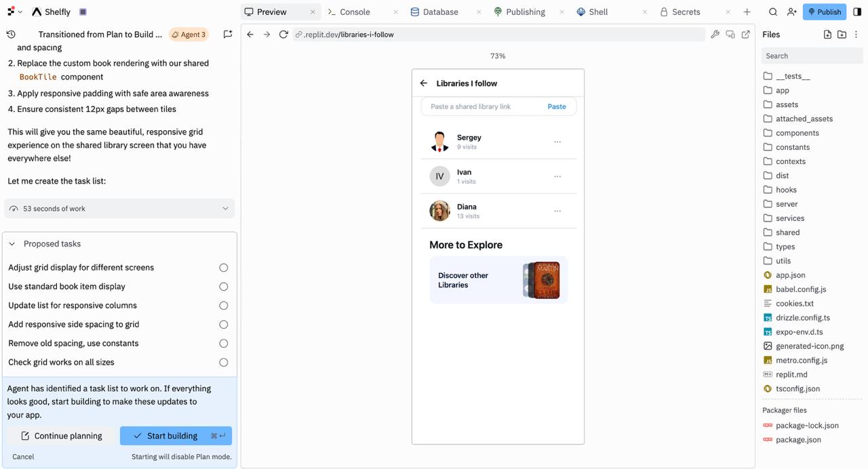Image resolution: width=868 pixels, height=469 pixels.
Task: Switch to the Database tab
Action: pyautogui.click(x=440, y=12)
